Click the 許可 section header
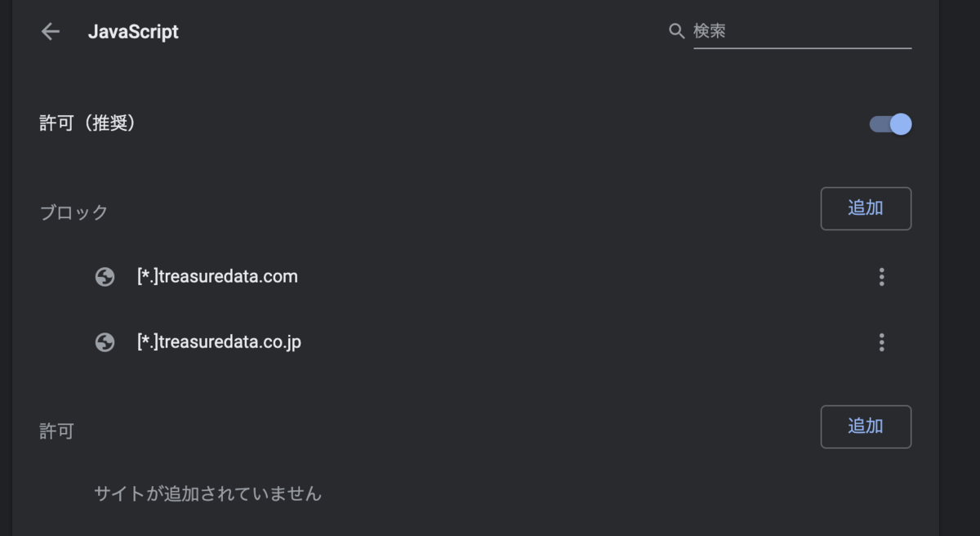The width and height of the screenshot is (980, 536). [56, 431]
